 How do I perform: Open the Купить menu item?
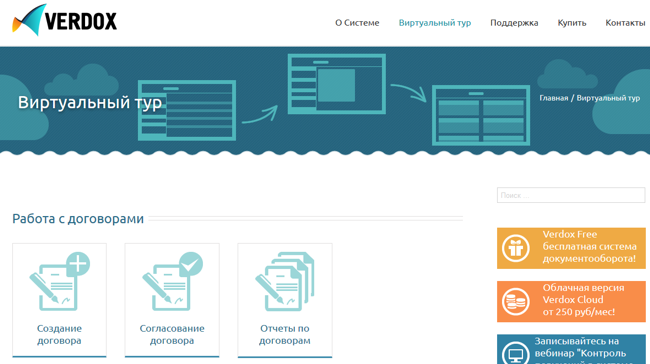pos(572,23)
